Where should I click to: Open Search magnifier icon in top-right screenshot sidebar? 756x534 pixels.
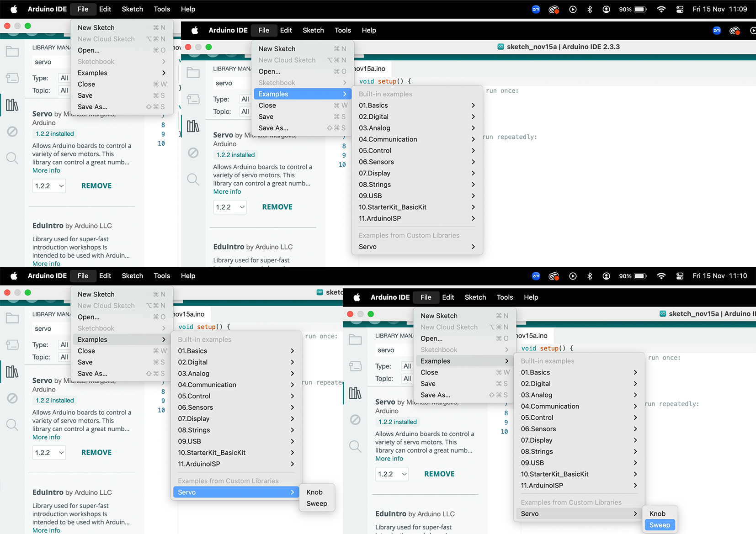click(193, 179)
